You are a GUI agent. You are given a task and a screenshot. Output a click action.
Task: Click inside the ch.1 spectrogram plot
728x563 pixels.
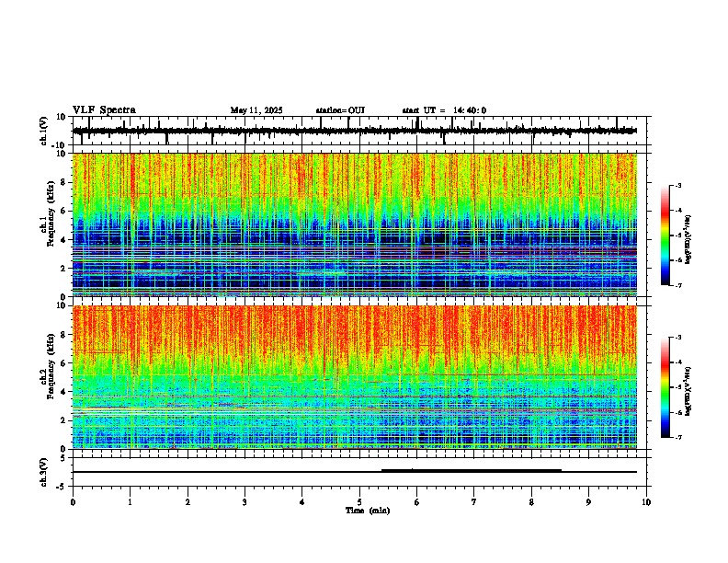coord(355,224)
